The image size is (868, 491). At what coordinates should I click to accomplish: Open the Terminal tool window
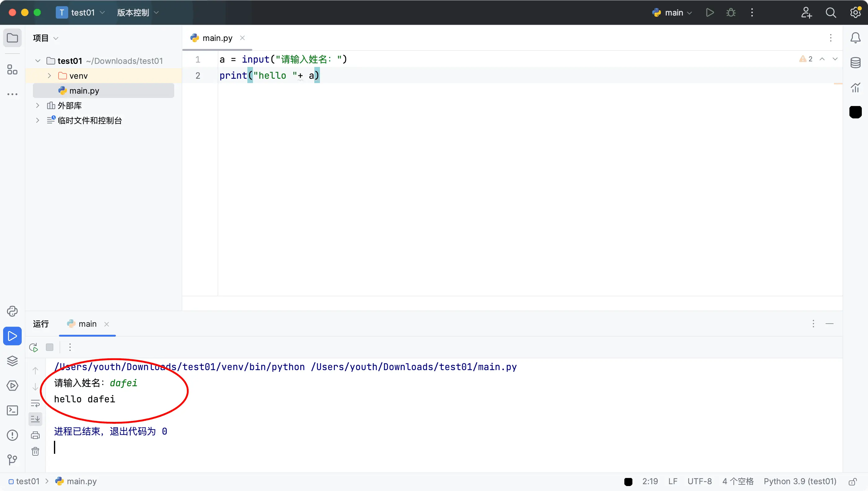pyautogui.click(x=12, y=410)
